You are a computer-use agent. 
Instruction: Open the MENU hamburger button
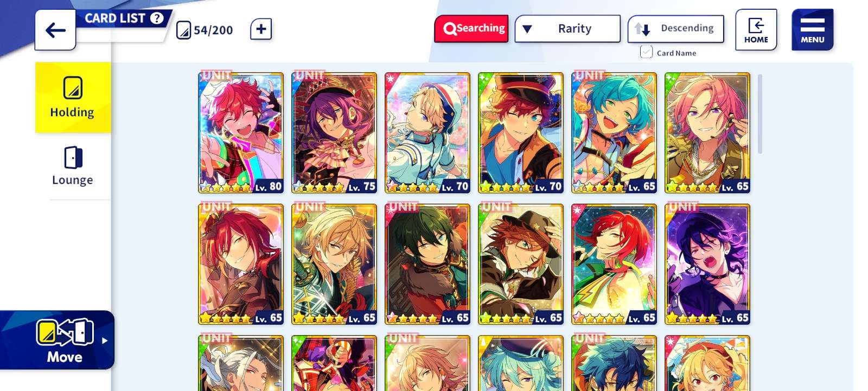812,30
